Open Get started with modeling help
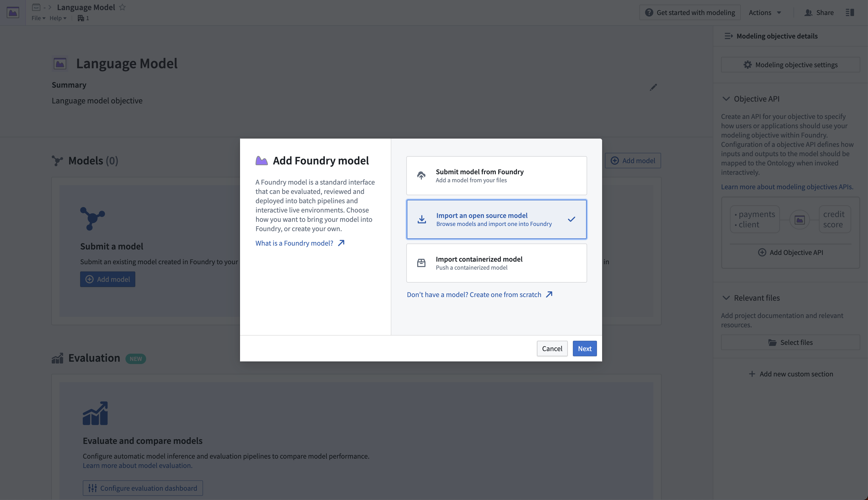Image resolution: width=868 pixels, height=500 pixels. click(x=690, y=13)
